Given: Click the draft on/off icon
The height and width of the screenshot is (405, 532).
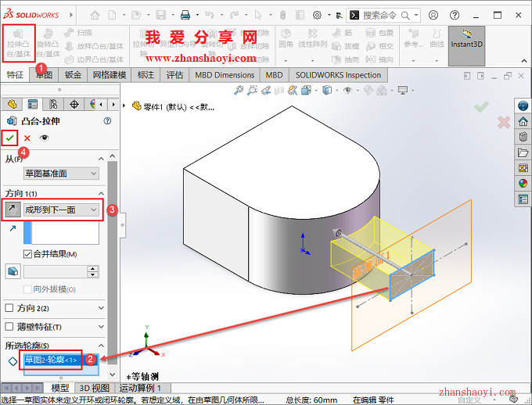Looking at the screenshot, I should [x=13, y=271].
